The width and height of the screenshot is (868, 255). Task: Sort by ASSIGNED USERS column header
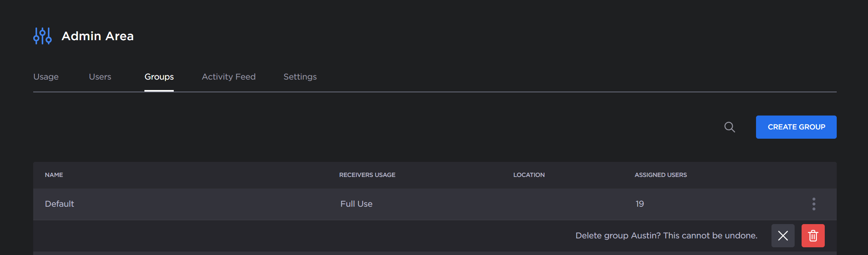pyautogui.click(x=660, y=175)
